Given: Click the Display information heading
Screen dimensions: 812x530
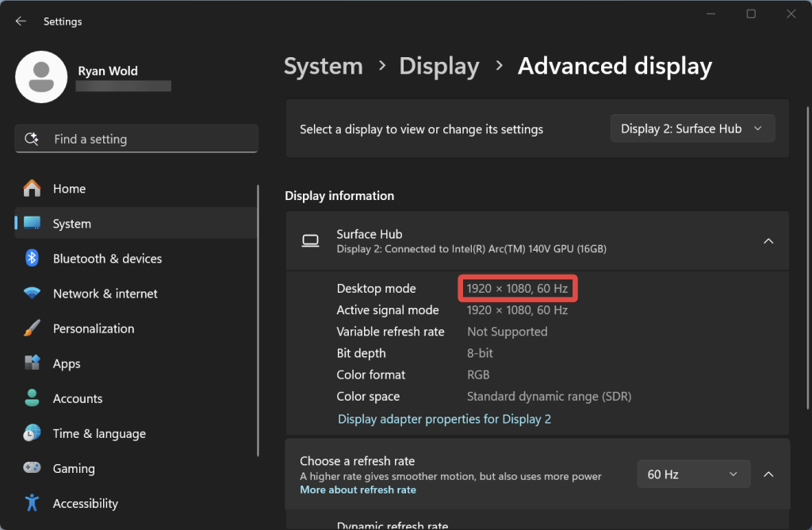Looking at the screenshot, I should [x=339, y=195].
